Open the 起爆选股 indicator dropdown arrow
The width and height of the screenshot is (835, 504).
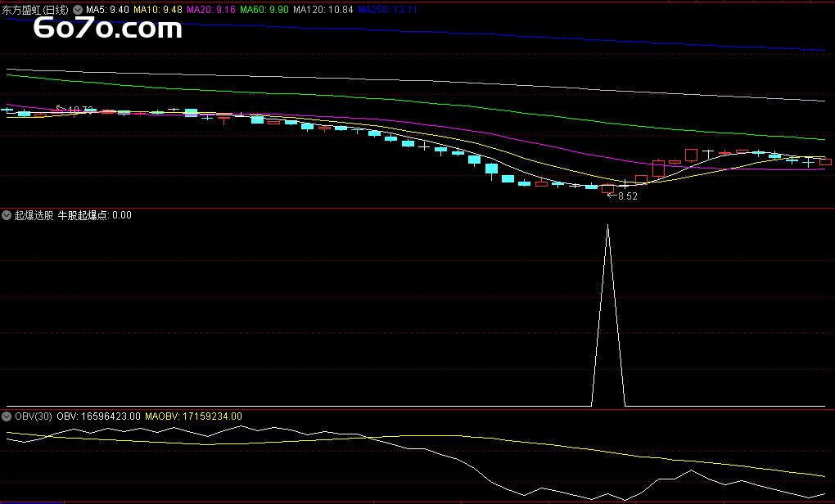[x=7, y=215]
